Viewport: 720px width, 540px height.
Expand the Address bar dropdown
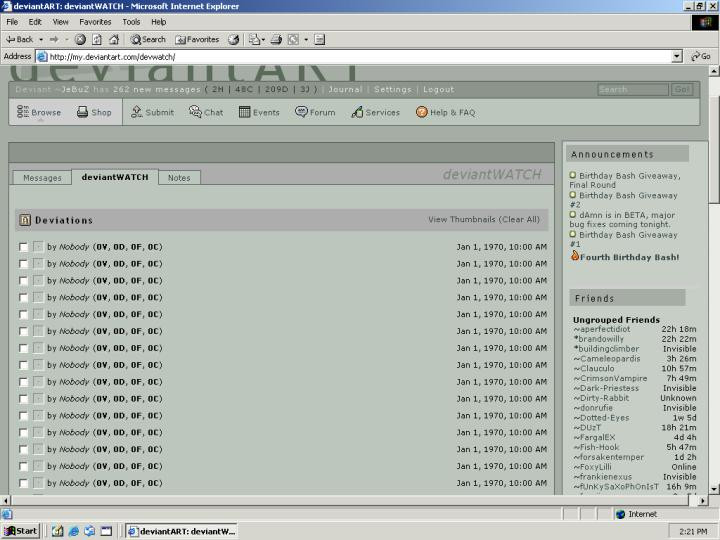pos(677,56)
